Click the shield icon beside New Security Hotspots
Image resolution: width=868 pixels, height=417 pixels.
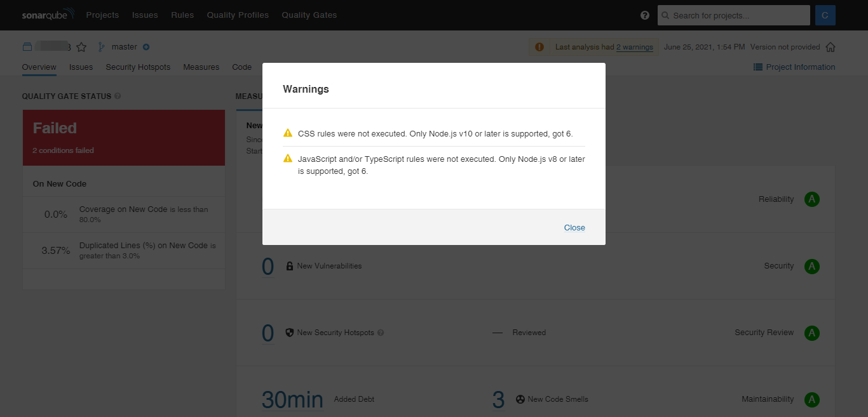pos(289,332)
